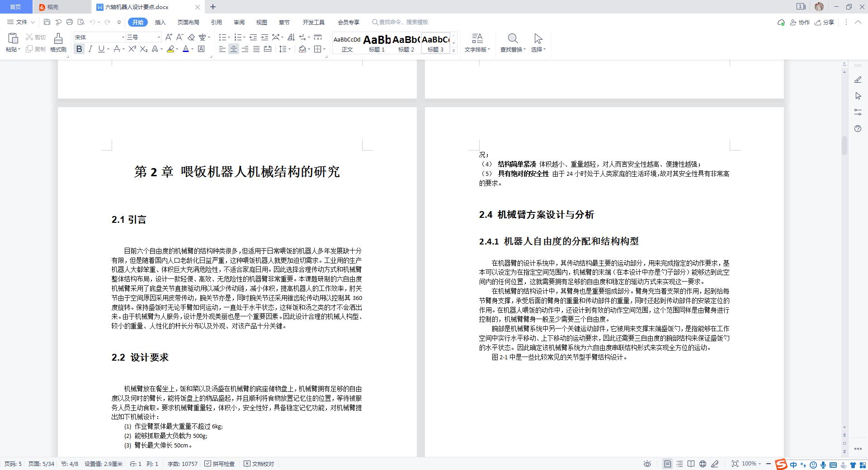
Task: Switch to the 插入 ribbon tab
Action: coord(160,22)
